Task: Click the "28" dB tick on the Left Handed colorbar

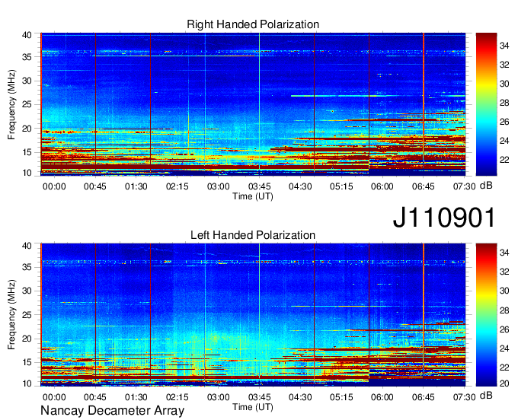Action: [x=504, y=310]
